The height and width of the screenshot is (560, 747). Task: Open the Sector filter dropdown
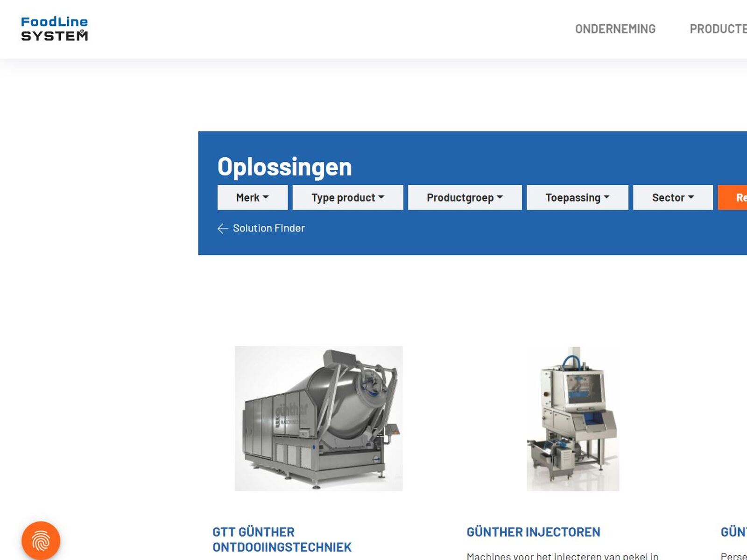673,197
